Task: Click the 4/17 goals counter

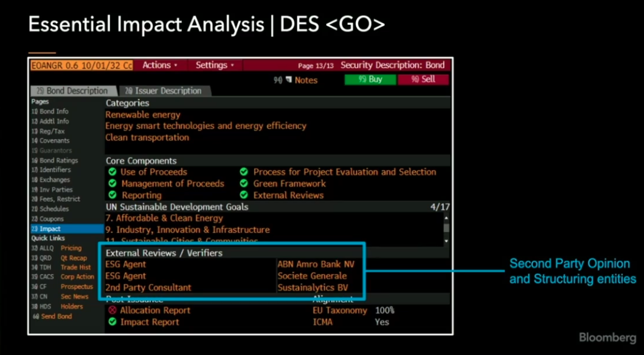Action: (440, 207)
